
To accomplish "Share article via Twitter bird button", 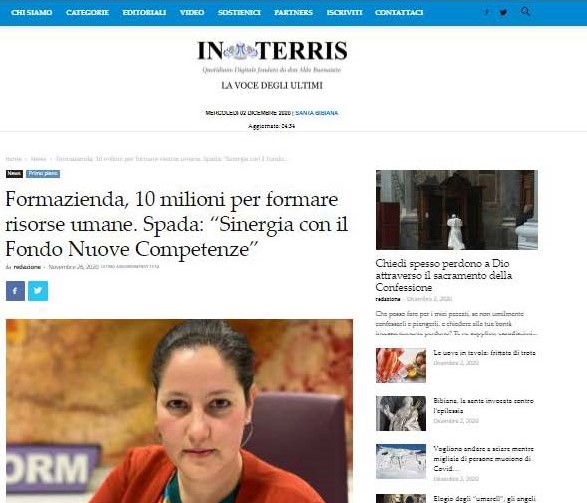I will pos(38,291).
